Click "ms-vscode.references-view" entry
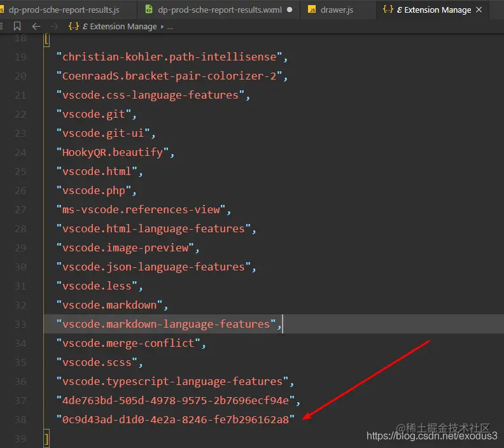The image size is (504, 448). (x=141, y=210)
